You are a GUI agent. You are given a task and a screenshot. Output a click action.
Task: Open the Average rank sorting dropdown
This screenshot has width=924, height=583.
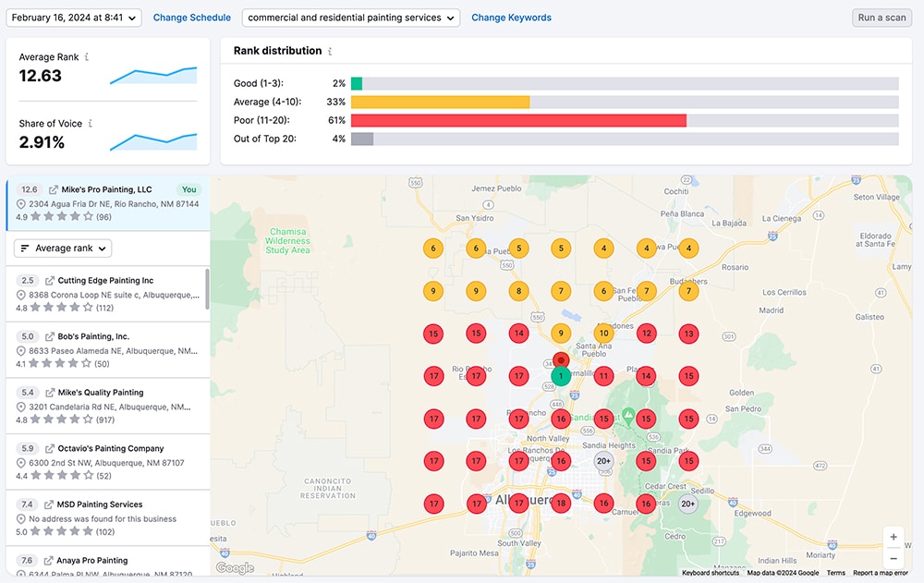(x=62, y=248)
